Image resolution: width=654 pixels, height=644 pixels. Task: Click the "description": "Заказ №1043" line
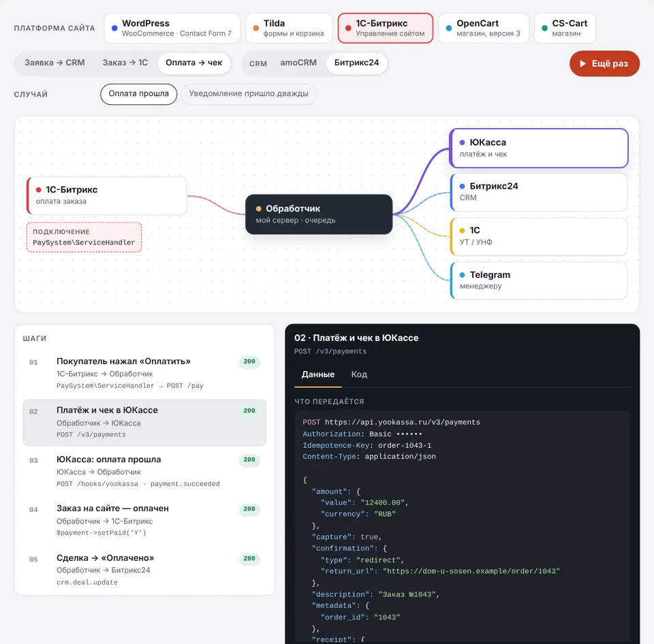click(375, 594)
